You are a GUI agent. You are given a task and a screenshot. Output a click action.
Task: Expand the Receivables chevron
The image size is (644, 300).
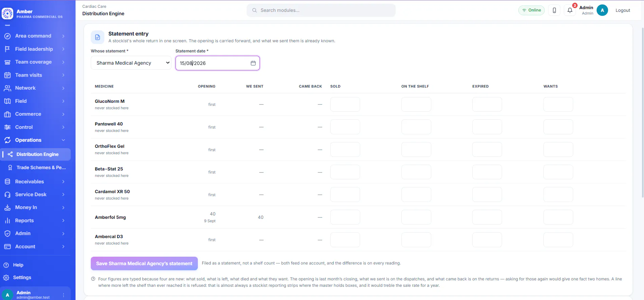tap(63, 182)
